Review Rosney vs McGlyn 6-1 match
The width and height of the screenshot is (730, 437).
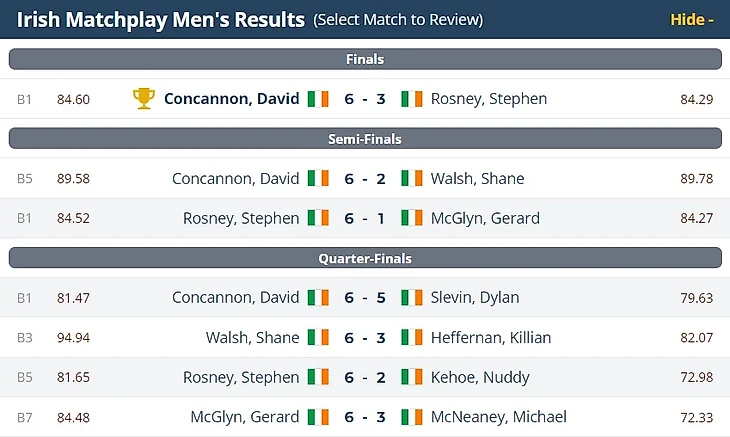[364, 218]
